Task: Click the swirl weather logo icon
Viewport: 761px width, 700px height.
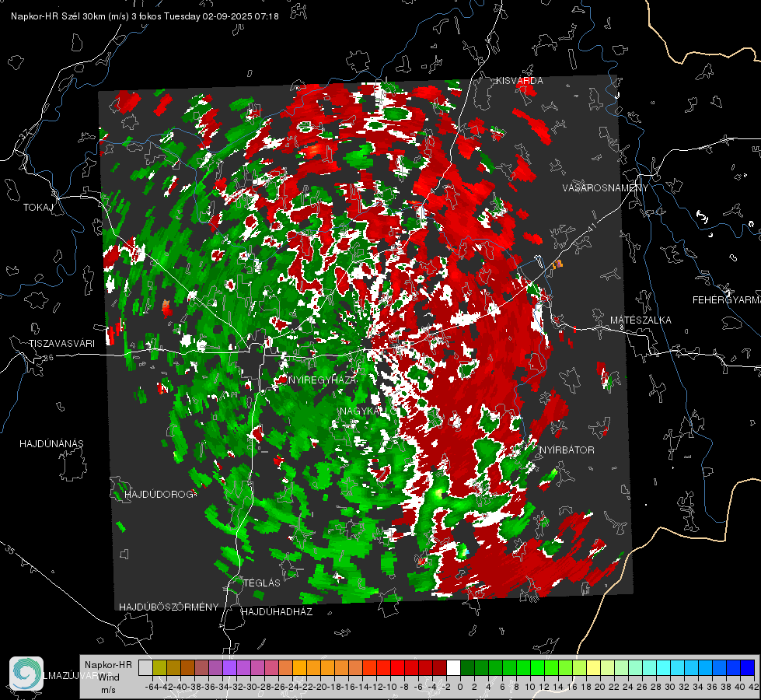Action: click(x=26, y=674)
